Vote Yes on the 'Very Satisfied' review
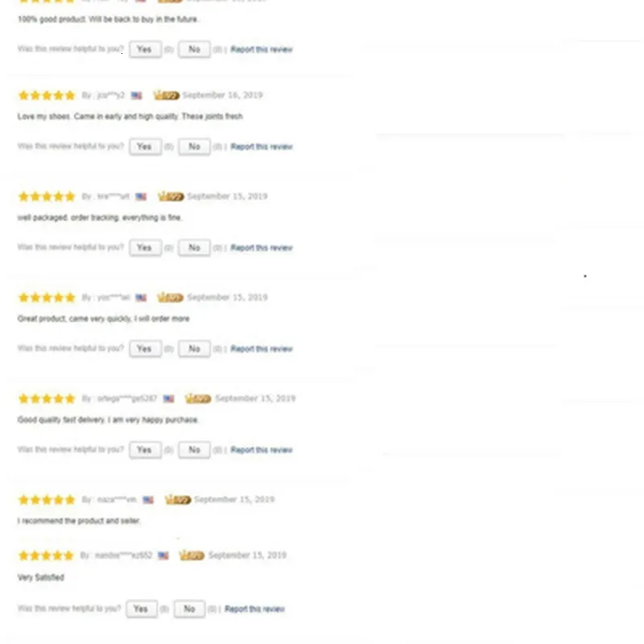 (x=142, y=609)
